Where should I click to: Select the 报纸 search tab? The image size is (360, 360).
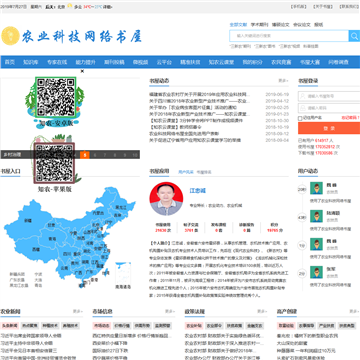coord(319,25)
